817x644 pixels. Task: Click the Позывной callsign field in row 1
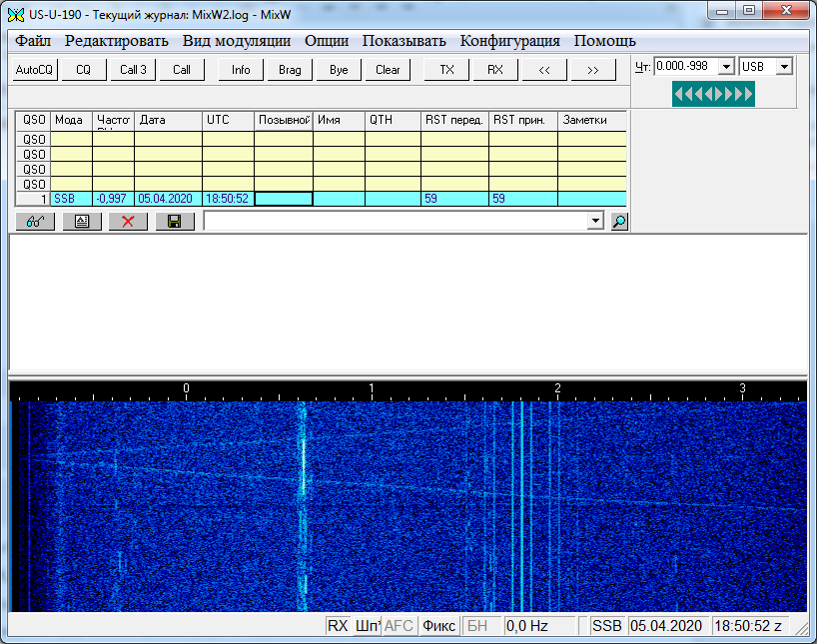(284, 199)
